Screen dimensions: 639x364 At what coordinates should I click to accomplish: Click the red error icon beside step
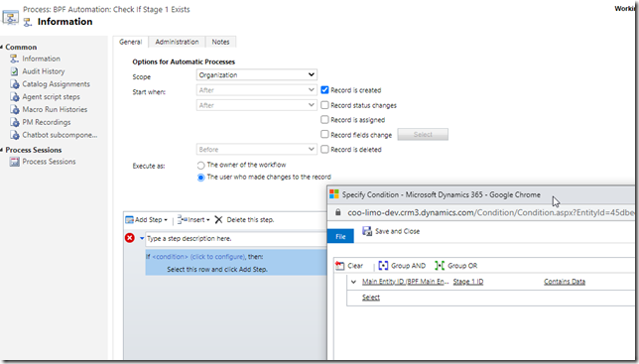tap(130, 238)
